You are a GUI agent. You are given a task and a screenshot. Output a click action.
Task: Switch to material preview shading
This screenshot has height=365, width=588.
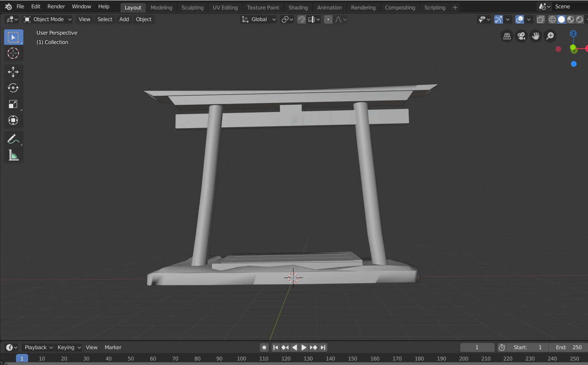[571, 19]
